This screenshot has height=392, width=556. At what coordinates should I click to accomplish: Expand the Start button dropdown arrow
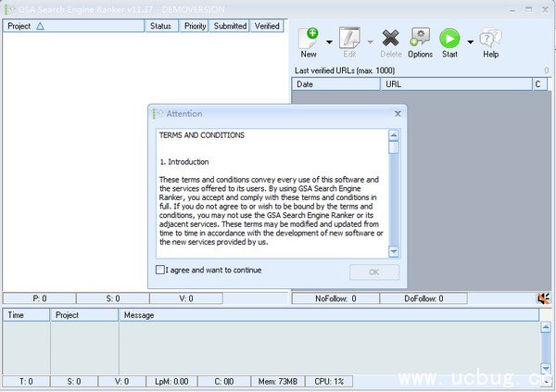(x=470, y=41)
